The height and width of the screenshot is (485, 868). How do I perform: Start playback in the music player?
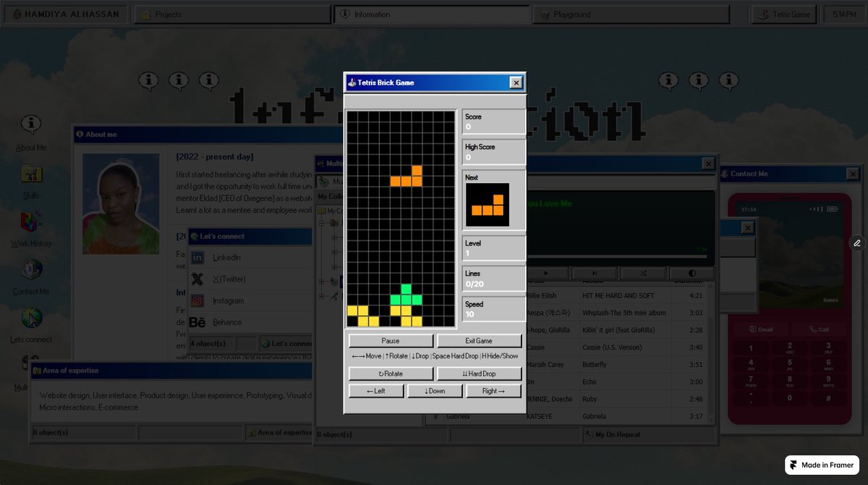coord(546,274)
